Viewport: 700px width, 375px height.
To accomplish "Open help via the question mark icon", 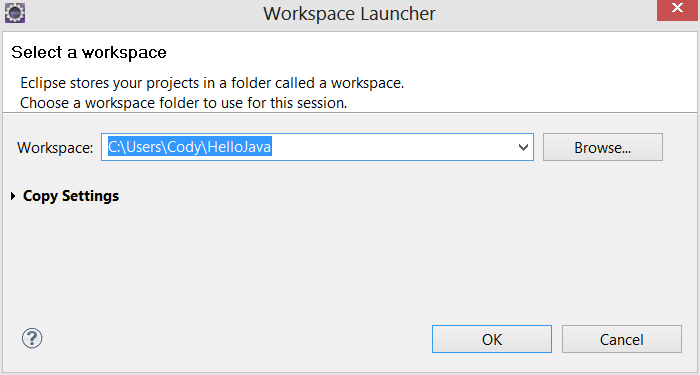I will pos(32,338).
